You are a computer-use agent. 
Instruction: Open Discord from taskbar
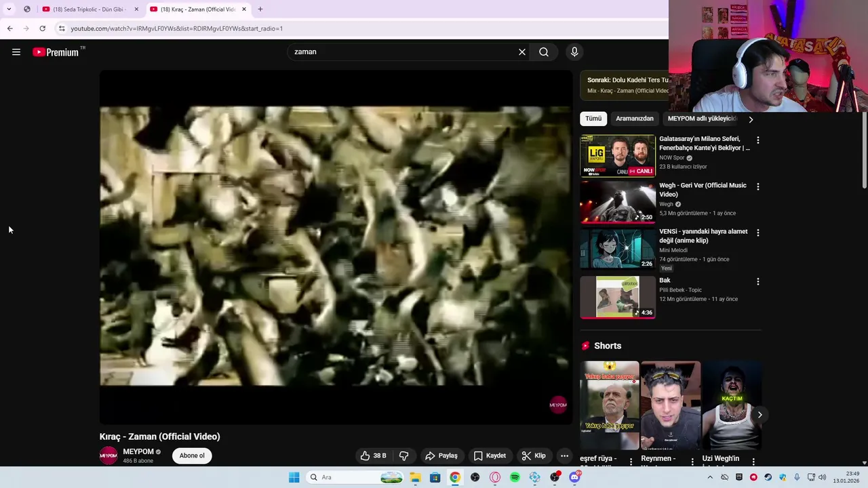click(574, 477)
